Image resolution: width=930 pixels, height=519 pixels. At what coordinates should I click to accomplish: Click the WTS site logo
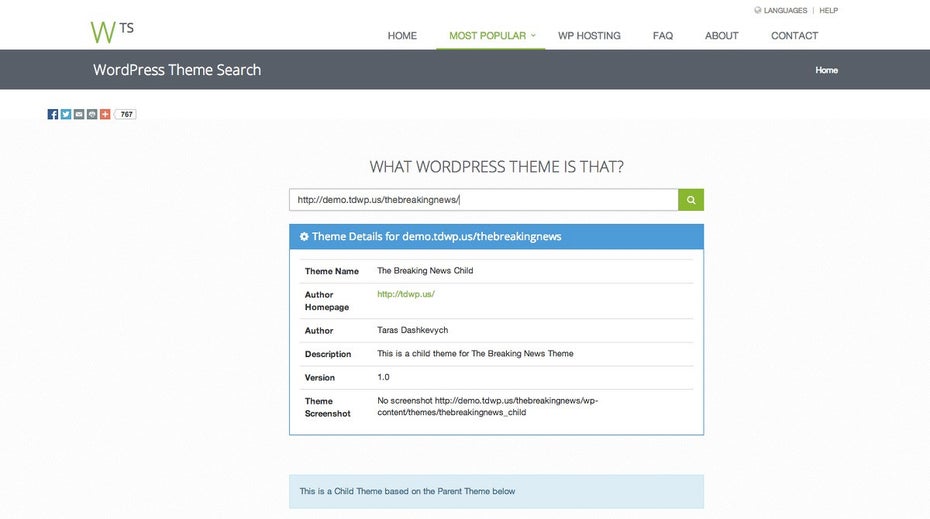112,32
